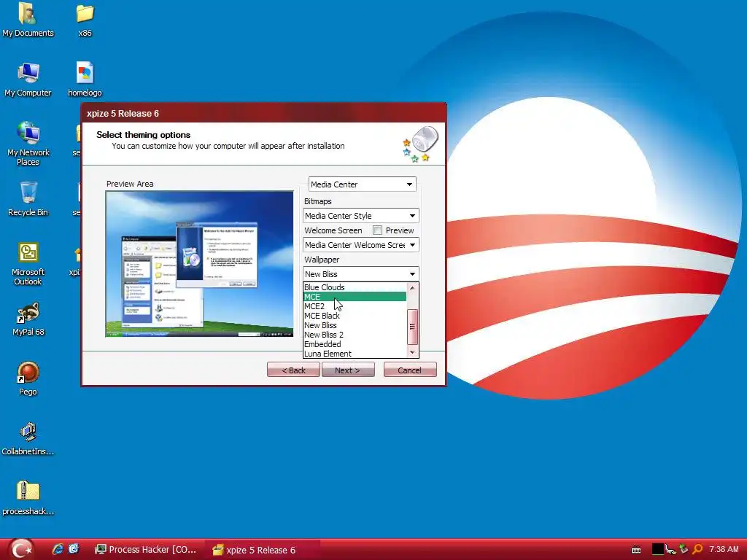Click wallpaper list scroll down arrow
The width and height of the screenshot is (747, 560).
click(x=413, y=352)
